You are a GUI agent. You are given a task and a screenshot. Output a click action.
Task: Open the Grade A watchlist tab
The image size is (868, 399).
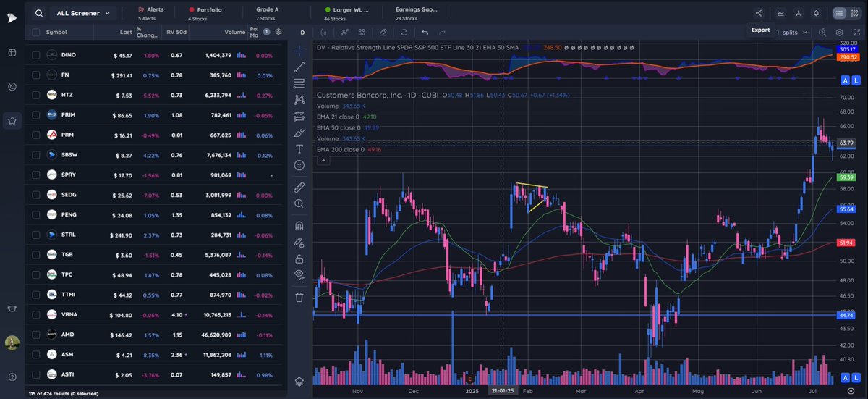coord(268,13)
